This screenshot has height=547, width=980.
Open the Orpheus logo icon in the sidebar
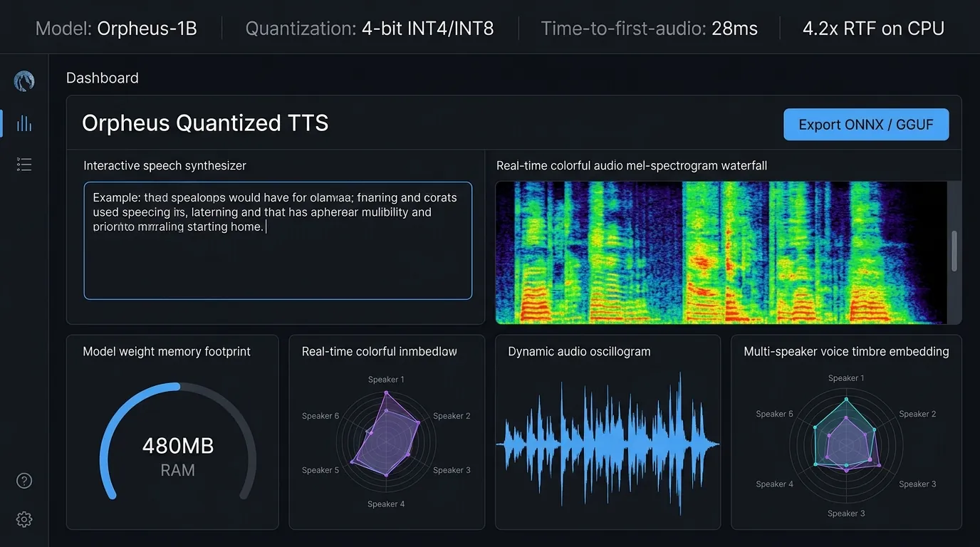(24, 81)
